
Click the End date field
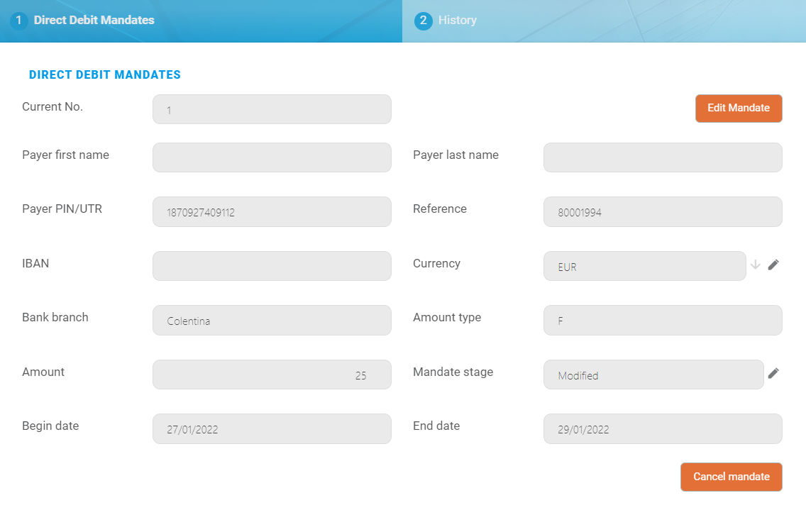pyautogui.click(x=663, y=429)
